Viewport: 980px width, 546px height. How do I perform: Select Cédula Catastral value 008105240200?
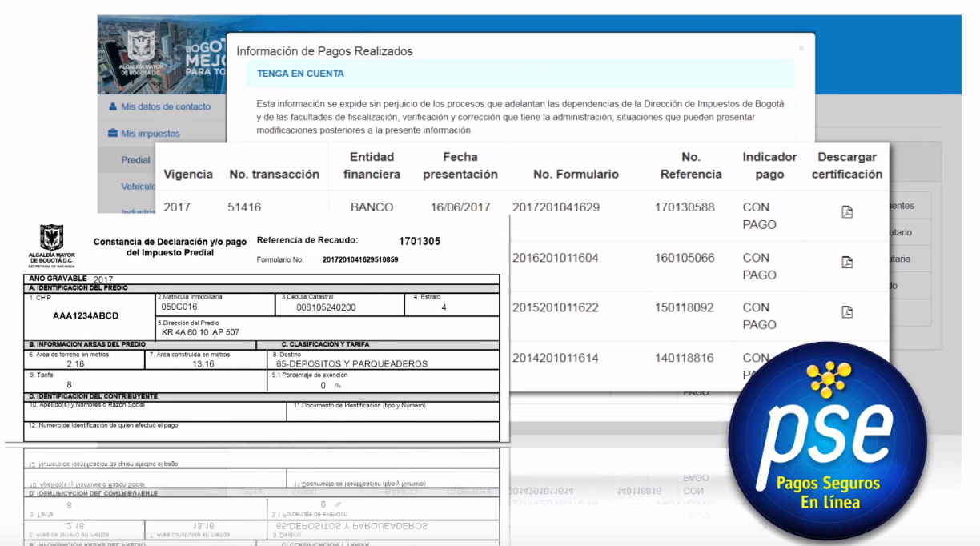tap(326, 307)
